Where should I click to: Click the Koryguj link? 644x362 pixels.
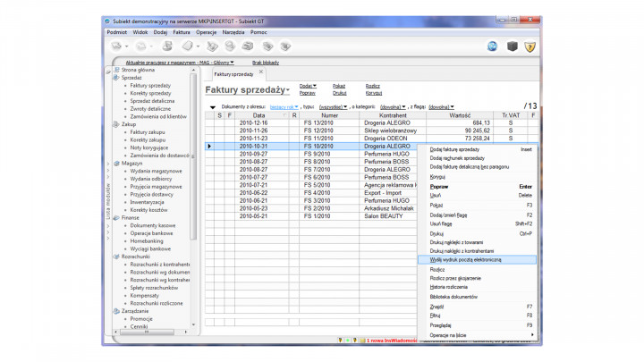(374, 93)
